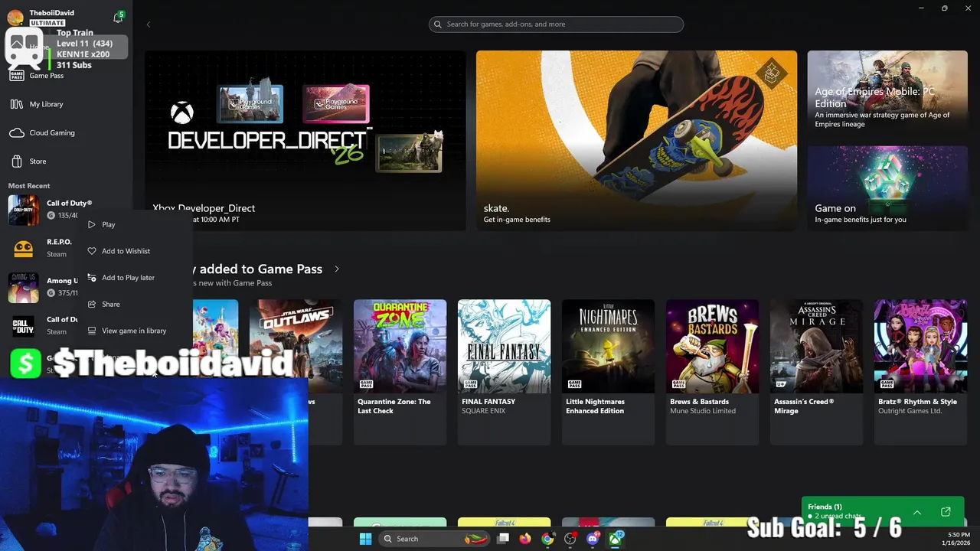This screenshot has width=980, height=551.
Task: Click the 'Game Pass' sidebar label
Action: pos(47,76)
